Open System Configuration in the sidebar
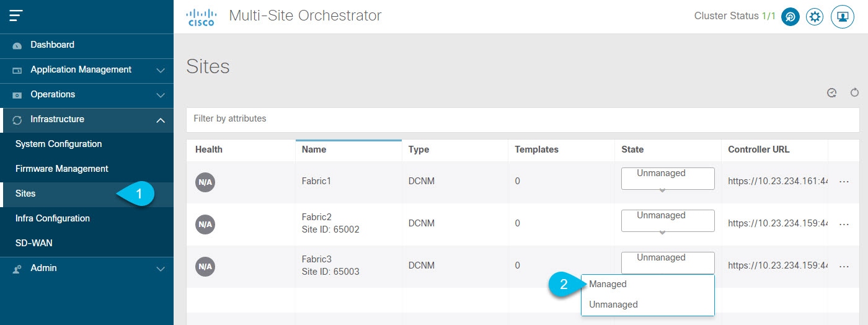 tap(87, 145)
